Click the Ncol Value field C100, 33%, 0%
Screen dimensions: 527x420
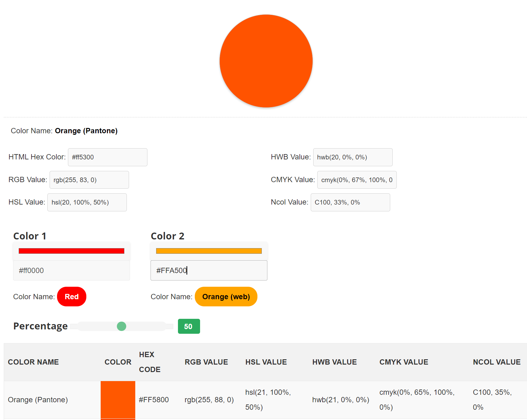click(x=350, y=202)
